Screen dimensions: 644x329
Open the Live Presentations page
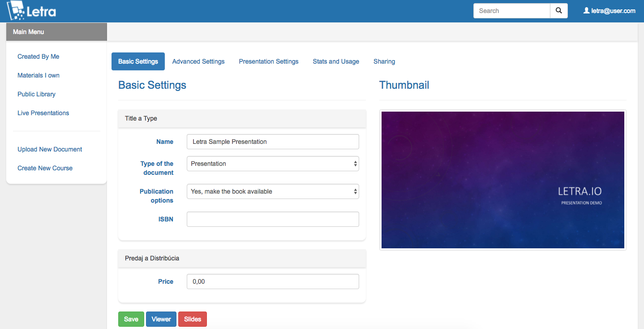43,113
